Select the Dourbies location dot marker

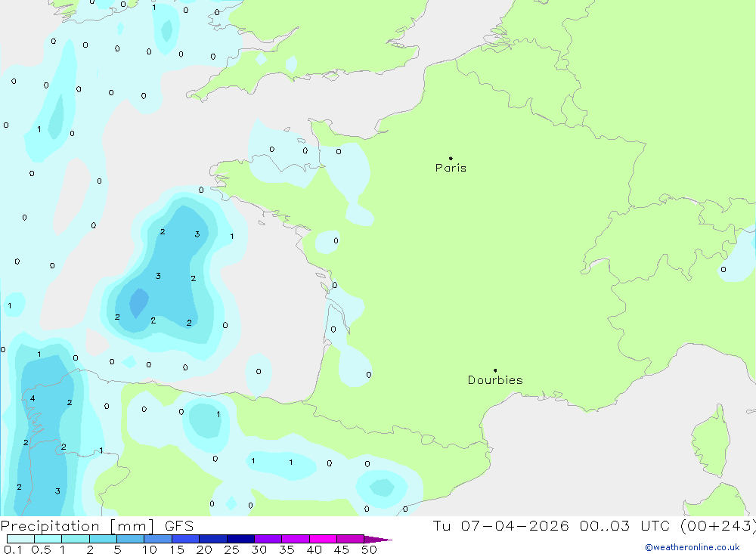[x=495, y=370]
